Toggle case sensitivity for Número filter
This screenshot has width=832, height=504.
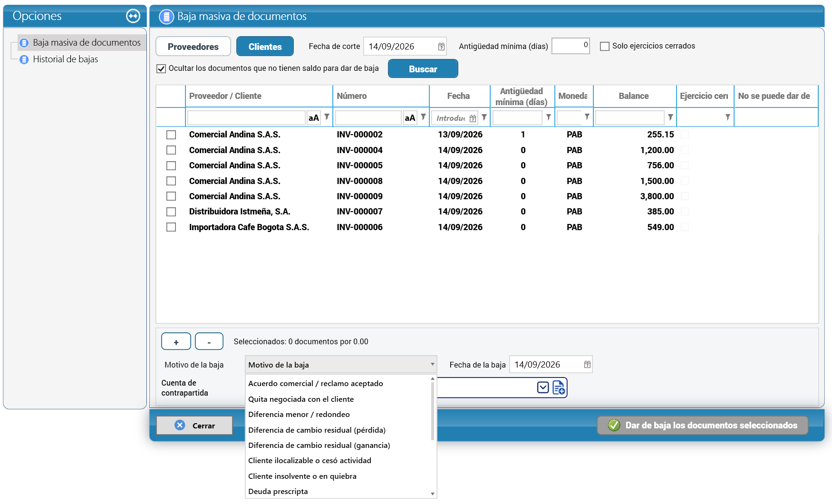tap(410, 118)
